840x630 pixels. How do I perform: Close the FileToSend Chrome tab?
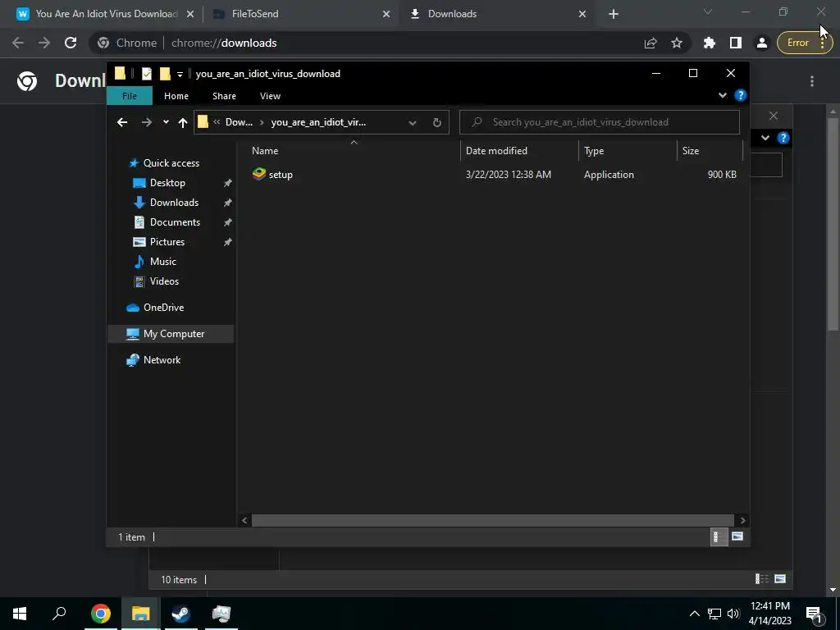click(x=386, y=14)
